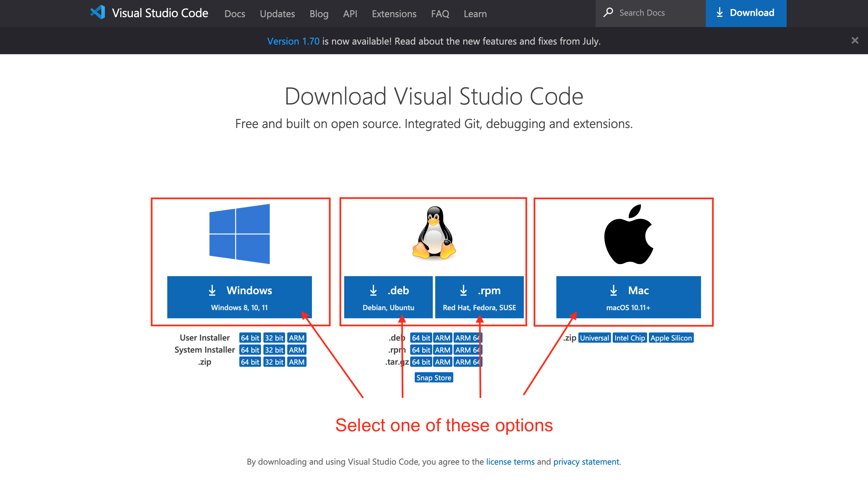
Task: Click the Visual Studio Code title text
Action: (x=160, y=13)
